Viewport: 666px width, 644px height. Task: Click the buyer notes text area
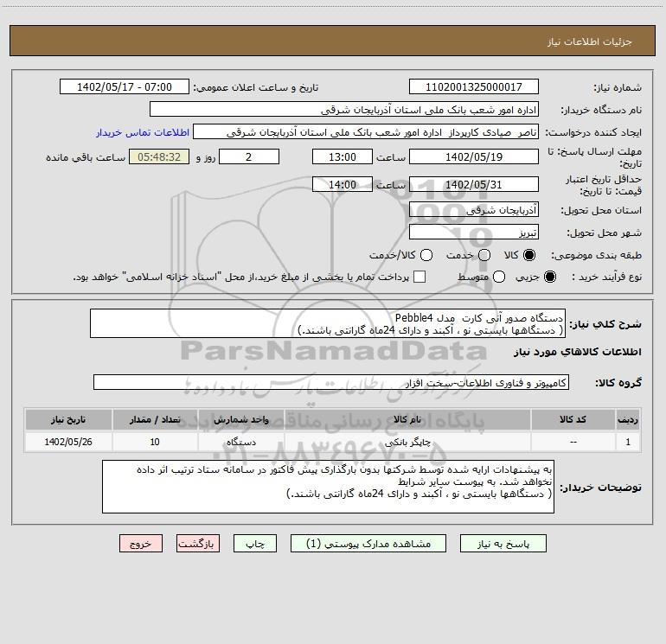pos(328,487)
